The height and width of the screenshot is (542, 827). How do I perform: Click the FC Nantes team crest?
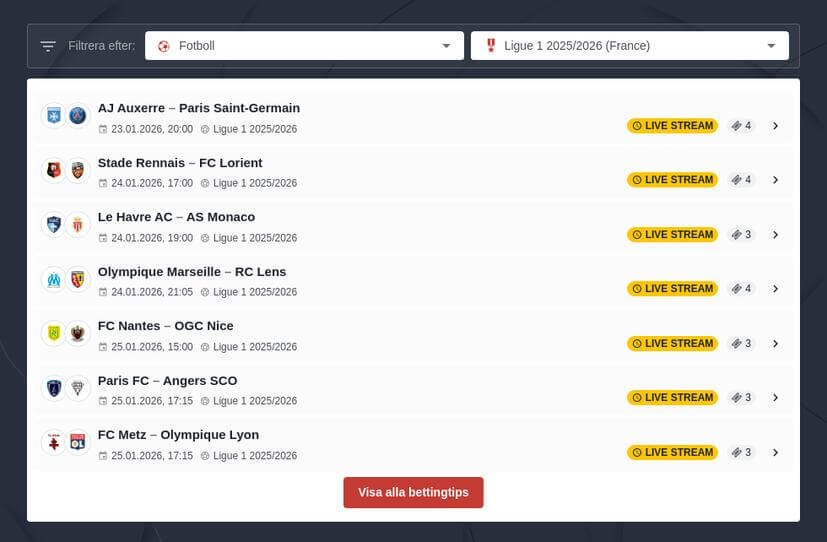click(x=53, y=333)
